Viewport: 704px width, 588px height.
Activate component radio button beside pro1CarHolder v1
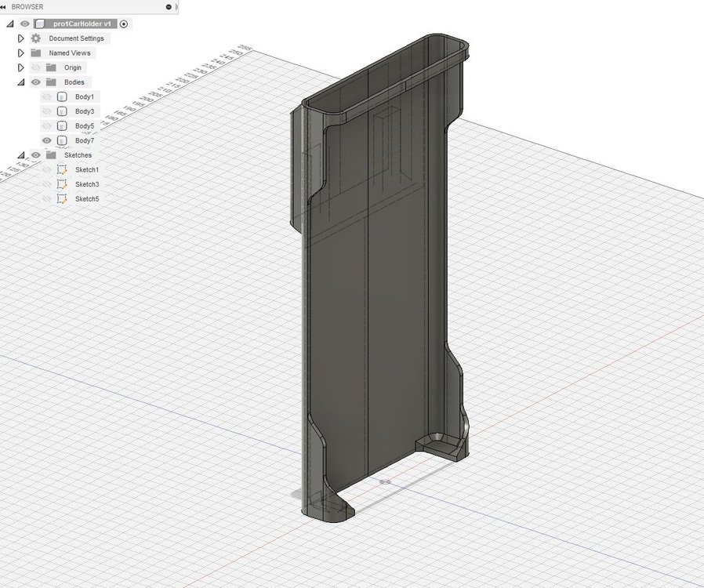pos(124,24)
